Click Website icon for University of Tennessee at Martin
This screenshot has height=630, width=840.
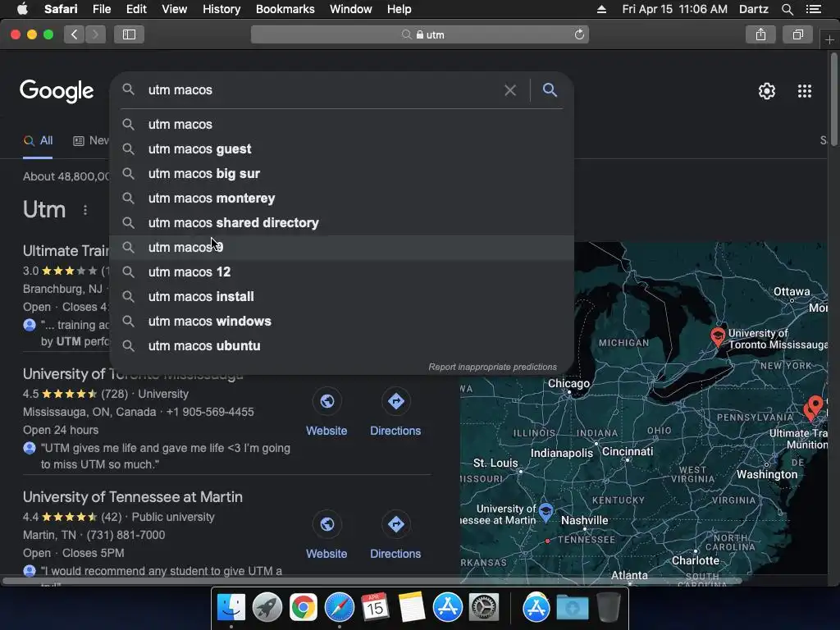pos(326,524)
